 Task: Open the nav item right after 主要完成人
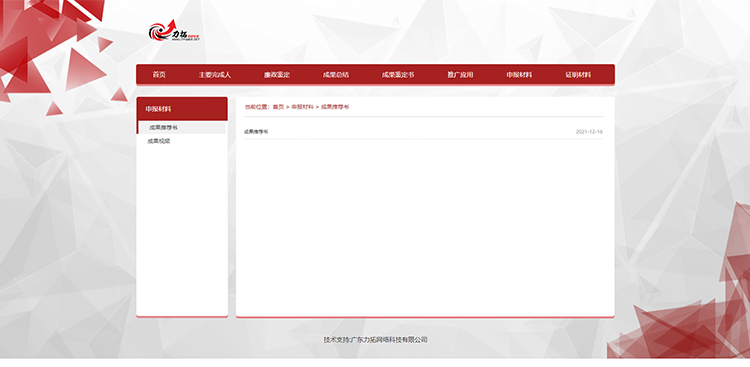[276, 75]
